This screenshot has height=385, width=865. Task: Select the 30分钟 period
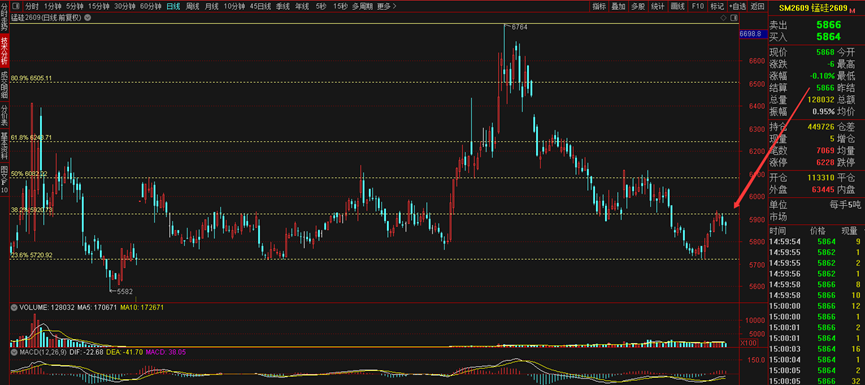(125, 7)
